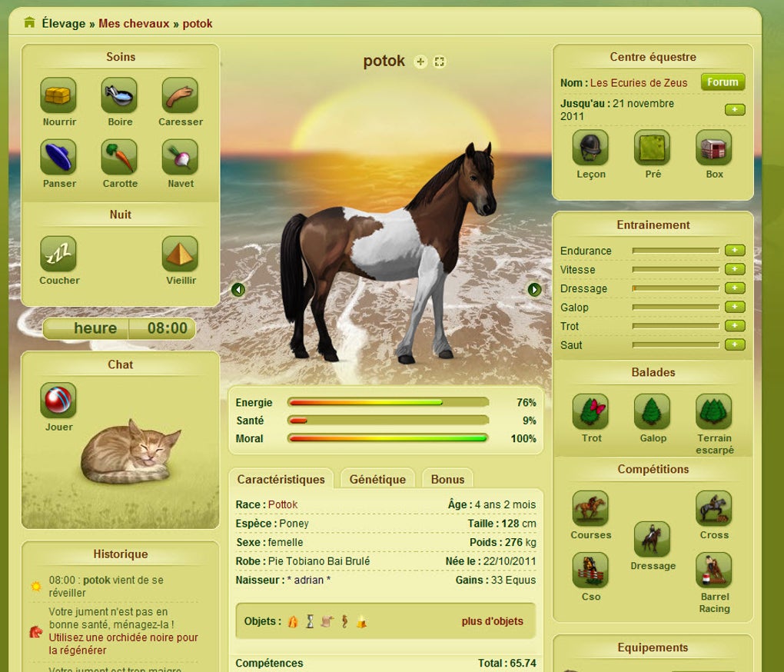Viewport: 784px width, 672px height.
Task: Pet the horse with the Caresser icon
Action: (179, 95)
